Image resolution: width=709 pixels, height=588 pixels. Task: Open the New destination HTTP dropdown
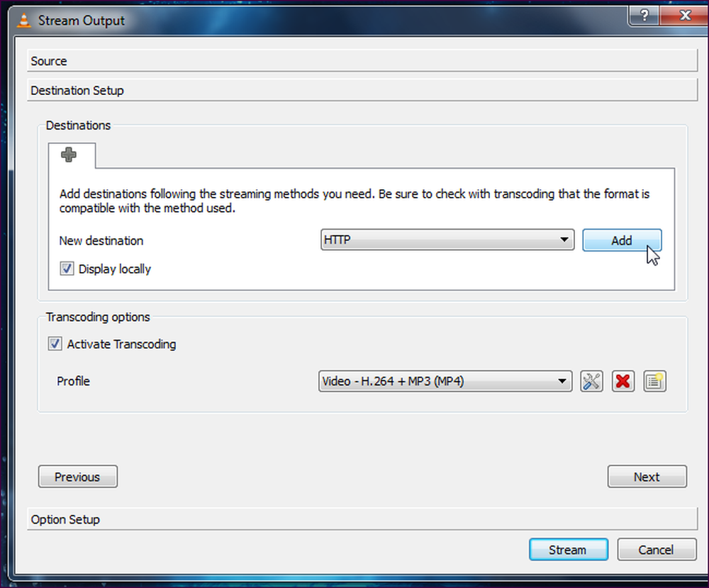(x=447, y=239)
